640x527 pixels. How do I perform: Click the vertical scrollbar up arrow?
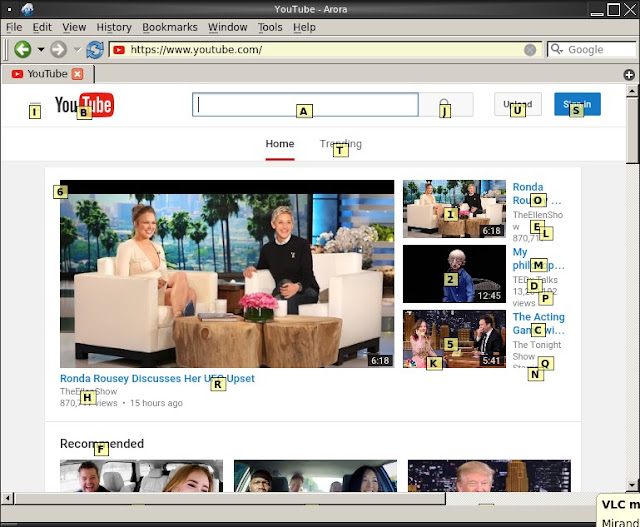(x=632, y=91)
